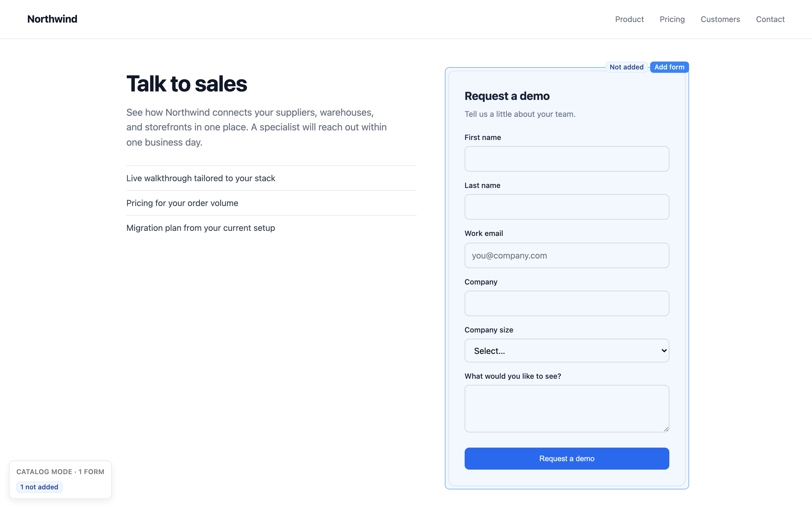Open the Company size dropdown

tap(567, 351)
